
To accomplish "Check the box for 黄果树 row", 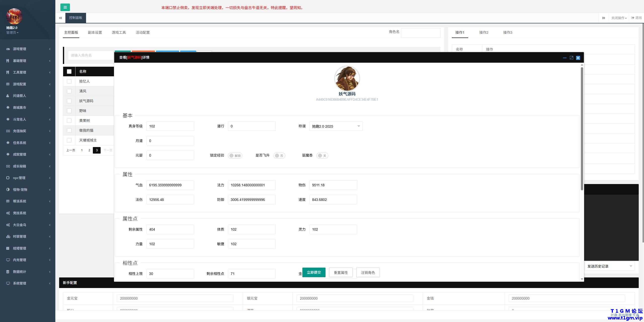I will [69, 121].
